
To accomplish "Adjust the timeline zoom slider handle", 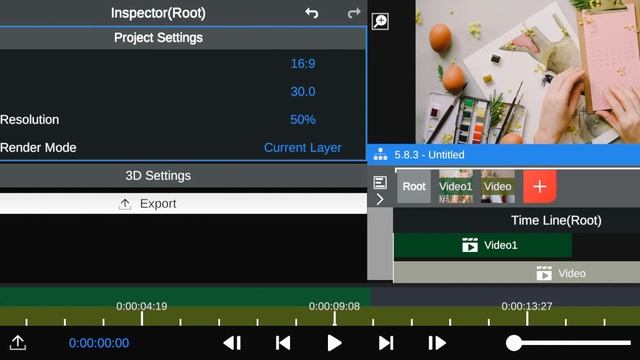I will 514,343.
